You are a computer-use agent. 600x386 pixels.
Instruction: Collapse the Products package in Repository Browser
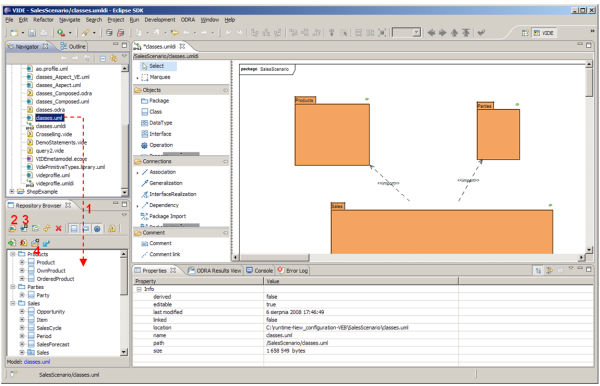pyautogui.click(x=13, y=254)
